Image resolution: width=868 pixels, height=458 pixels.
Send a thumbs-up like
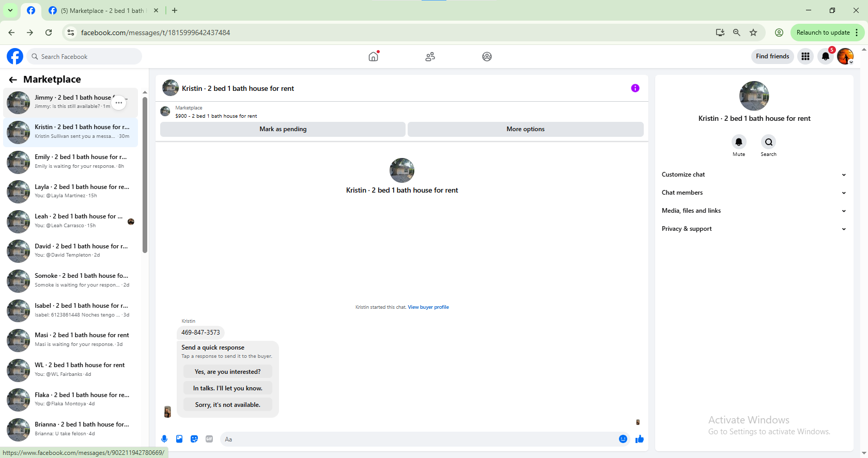640,439
